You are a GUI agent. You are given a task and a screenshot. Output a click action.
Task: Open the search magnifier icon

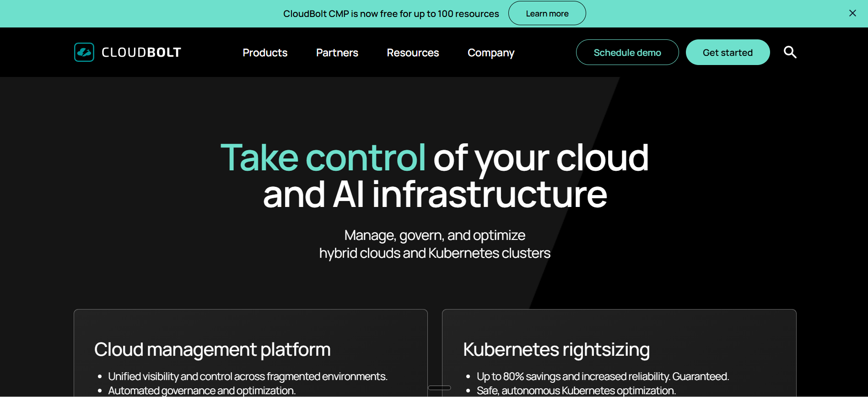(790, 52)
